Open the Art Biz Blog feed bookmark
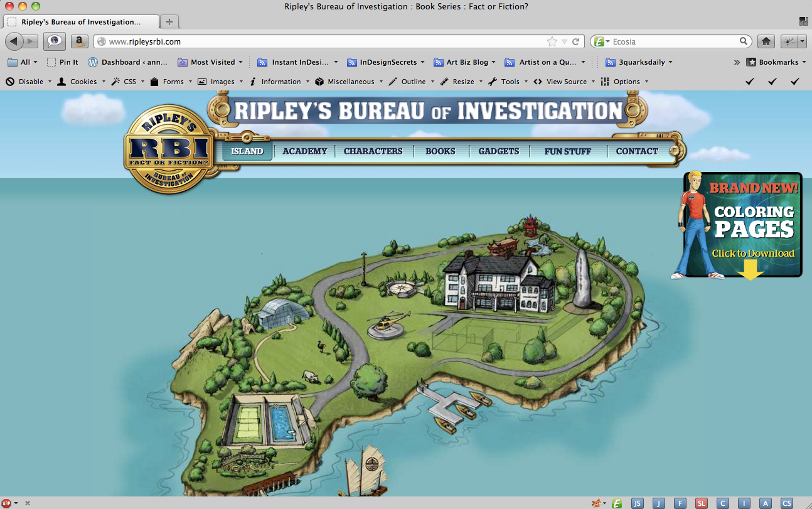Viewport: 812px width, 509px height. coord(465,62)
